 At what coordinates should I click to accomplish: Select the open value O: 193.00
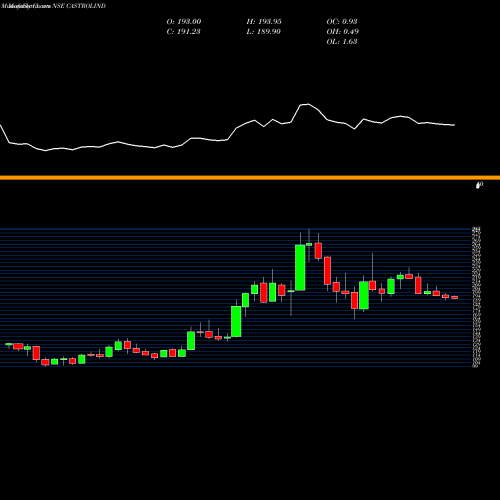point(184,21)
